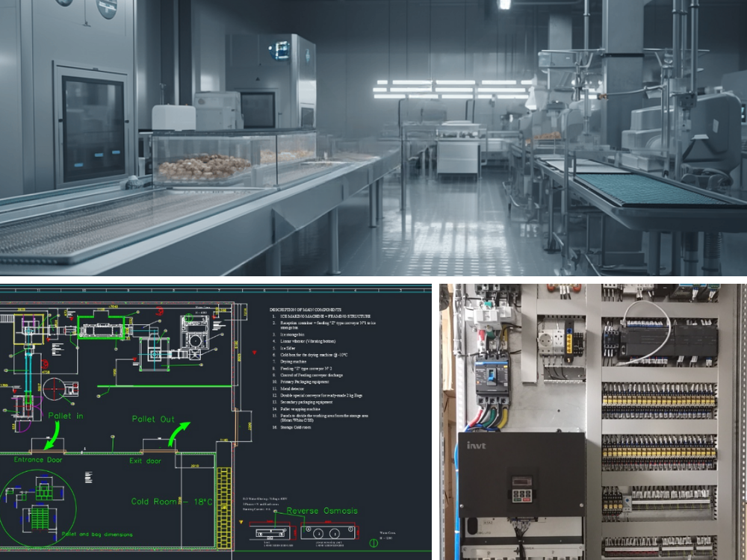This screenshot has width=747, height=560.
Task: Click the invt logo on the drive
Action: tap(477, 445)
